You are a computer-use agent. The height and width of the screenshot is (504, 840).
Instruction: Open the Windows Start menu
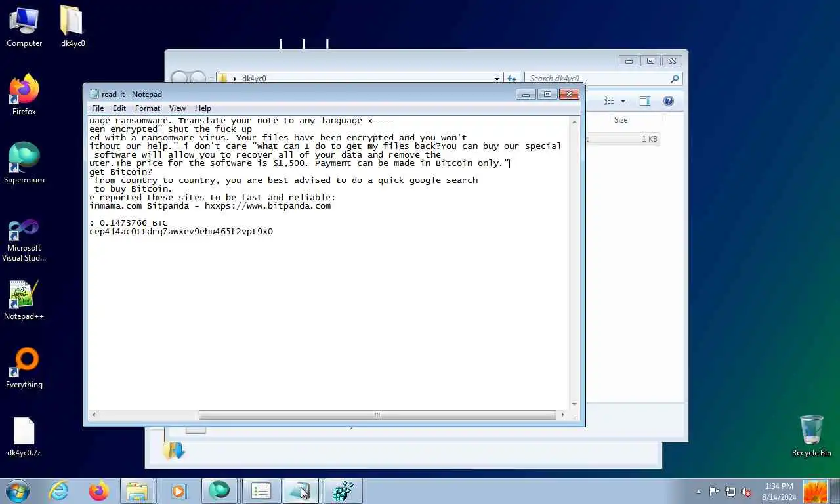pyautogui.click(x=18, y=491)
